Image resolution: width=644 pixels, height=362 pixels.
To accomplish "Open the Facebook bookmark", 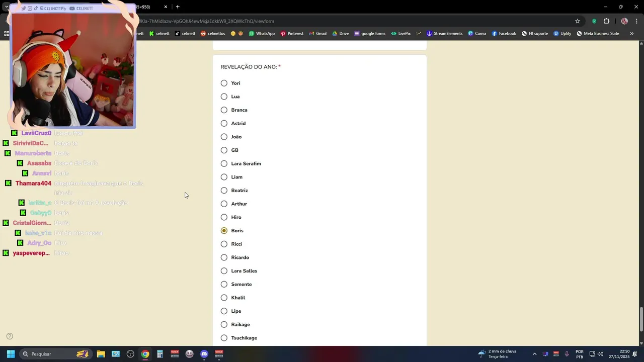I will 504,34.
